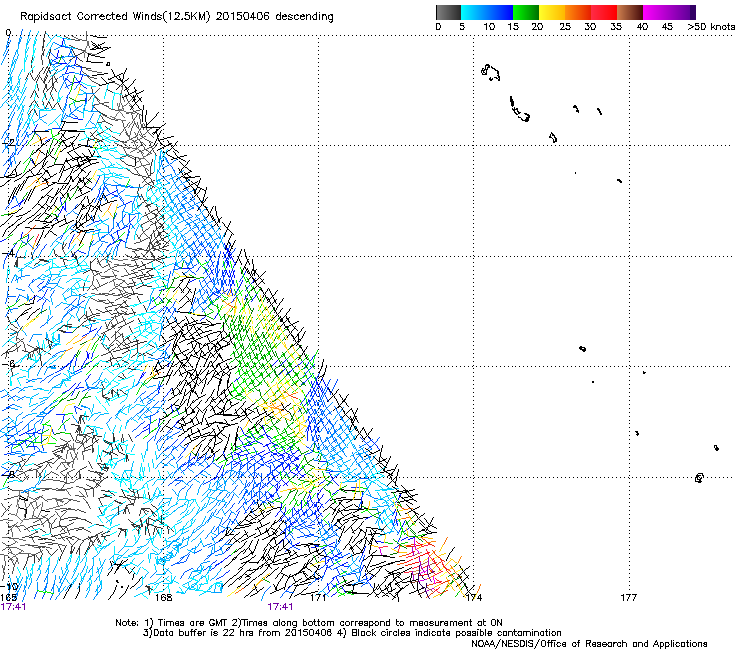The width and height of the screenshot is (740, 650).
Task: Click the legend label 25
Action: click(565, 27)
